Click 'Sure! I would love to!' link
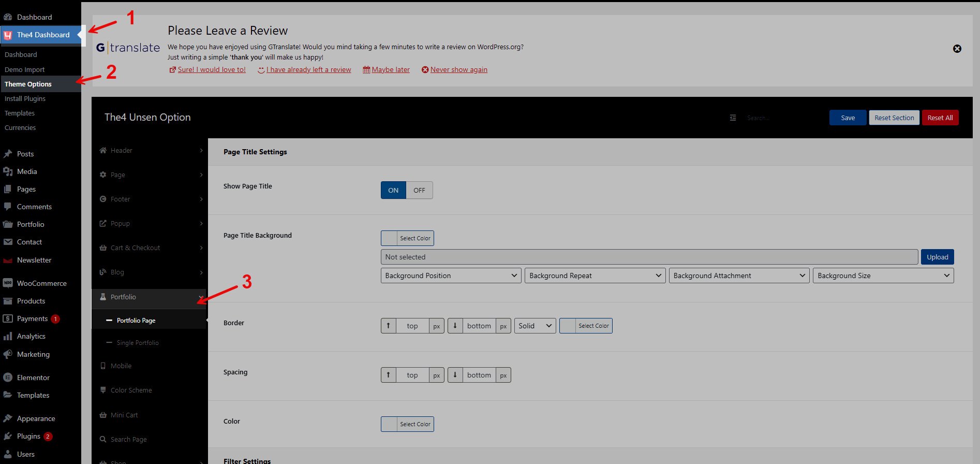Image resolution: width=980 pixels, height=464 pixels. (x=212, y=69)
